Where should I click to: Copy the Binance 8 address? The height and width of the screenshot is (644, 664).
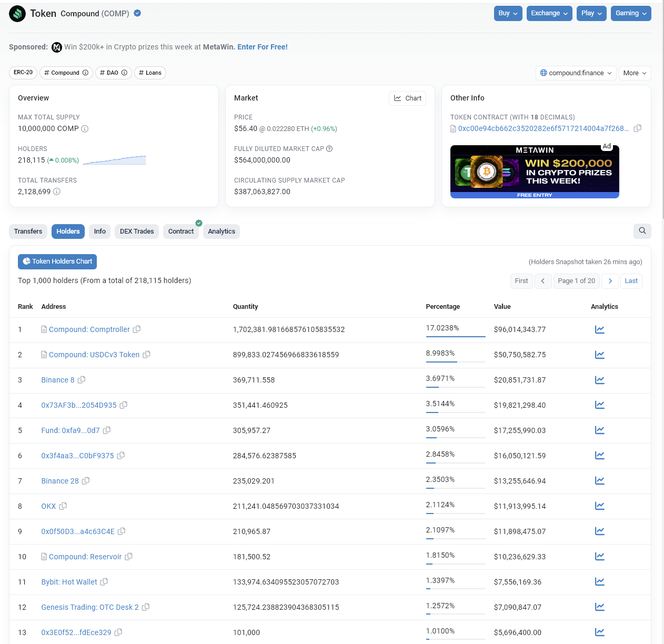(x=82, y=380)
